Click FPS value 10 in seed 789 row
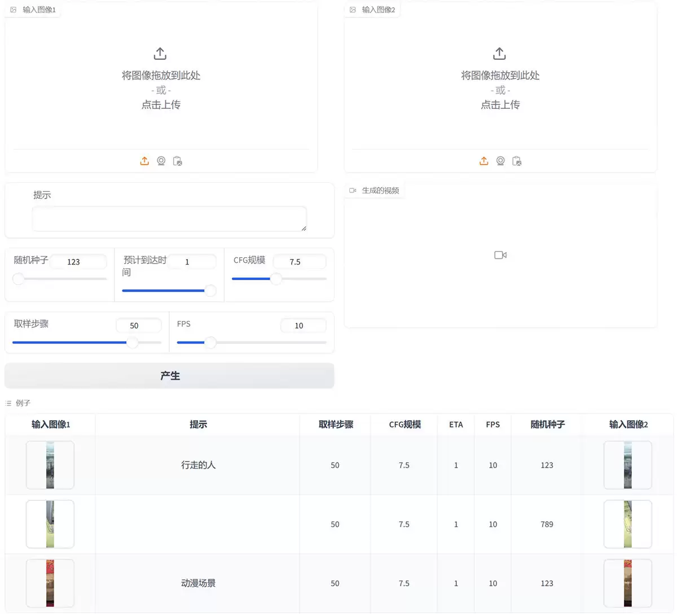This screenshot has width=677, height=616. point(493,525)
